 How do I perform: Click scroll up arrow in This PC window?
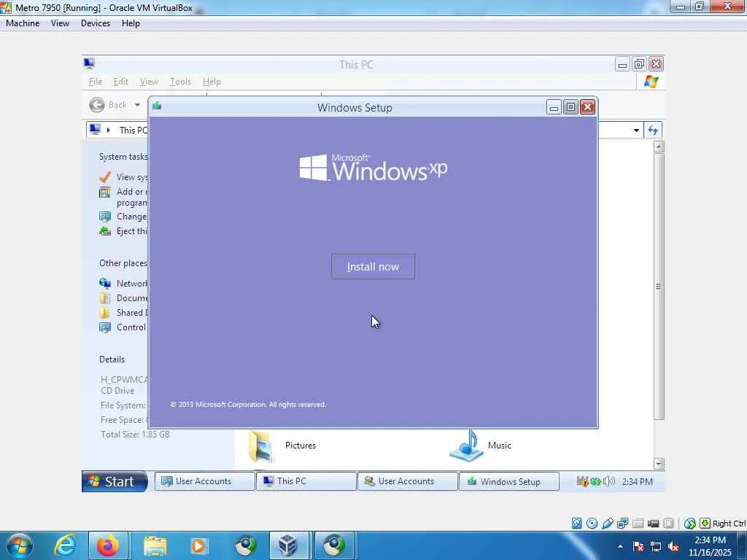[659, 147]
